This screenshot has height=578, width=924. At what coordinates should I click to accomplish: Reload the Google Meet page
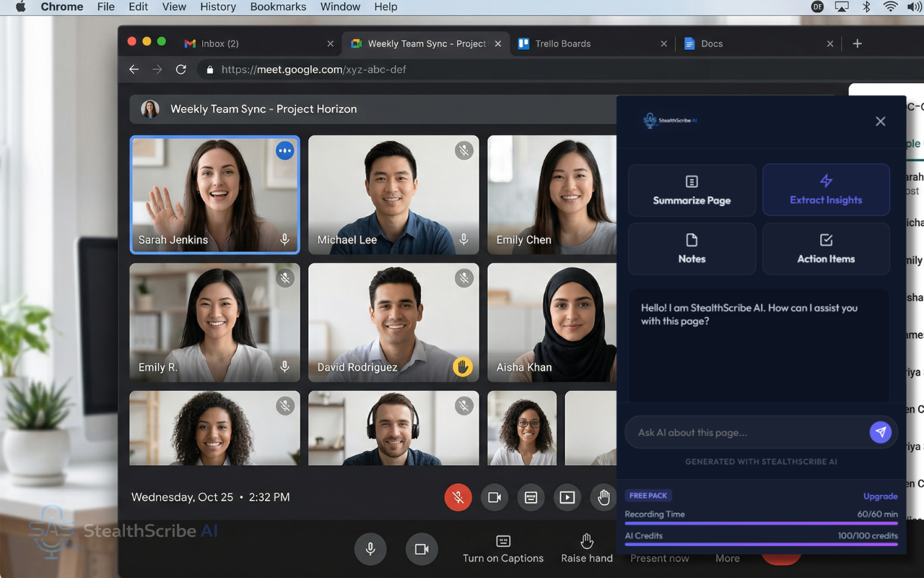180,69
